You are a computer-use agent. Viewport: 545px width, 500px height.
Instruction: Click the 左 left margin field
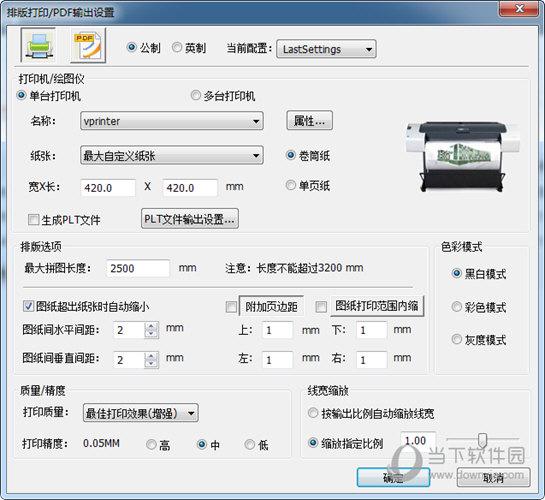pos(277,360)
